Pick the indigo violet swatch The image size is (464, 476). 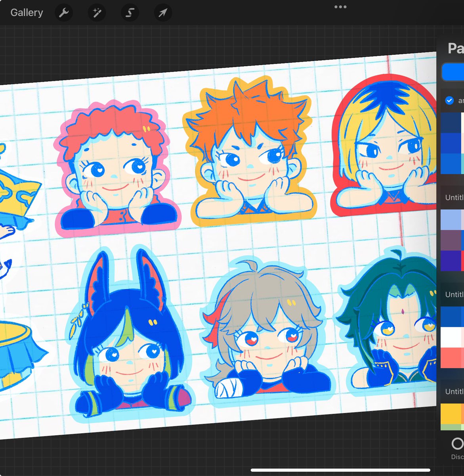click(451, 261)
